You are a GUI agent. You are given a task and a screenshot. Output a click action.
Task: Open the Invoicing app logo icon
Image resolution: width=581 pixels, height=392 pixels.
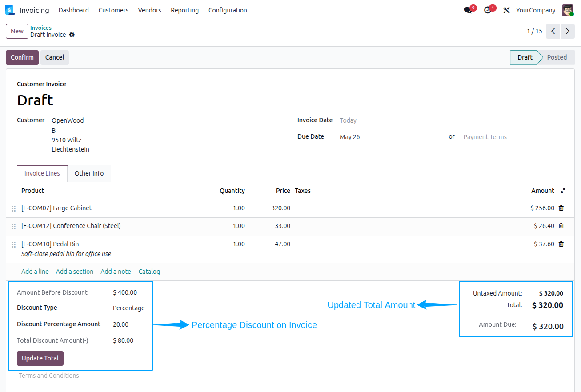tap(10, 10)
